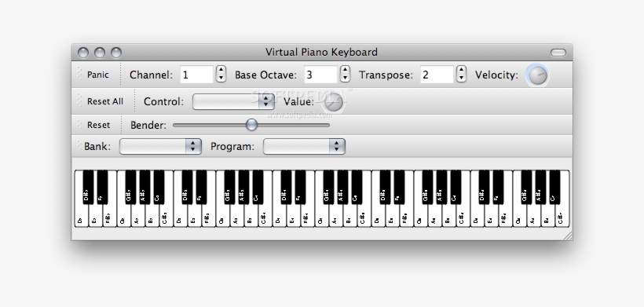Image resolution: width=644 pixels, height=307 pixels.
Task: Play the A#2 black key
Action: click(145, 187)
